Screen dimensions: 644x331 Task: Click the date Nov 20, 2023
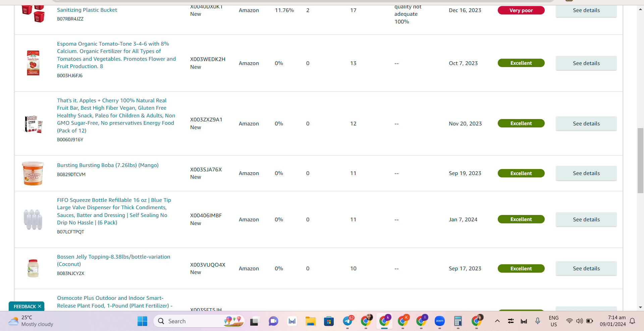pos(465,124)
